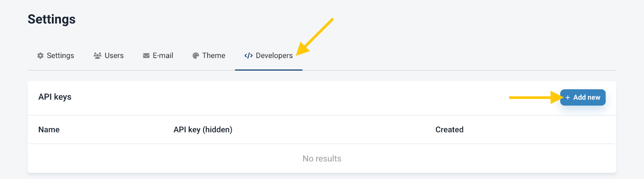Click the API keys section heading
Viewport: 644px width, 179px height.
tap(55, 97)
